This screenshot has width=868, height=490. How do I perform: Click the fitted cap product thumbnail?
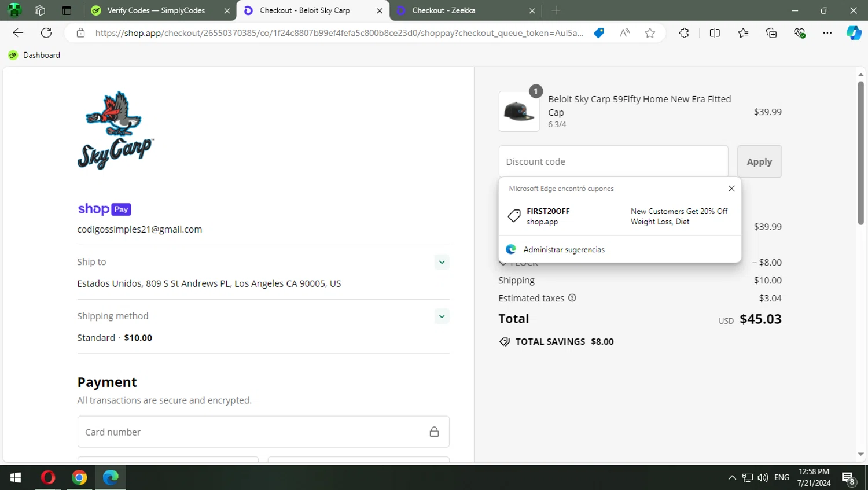click(519, 111)
